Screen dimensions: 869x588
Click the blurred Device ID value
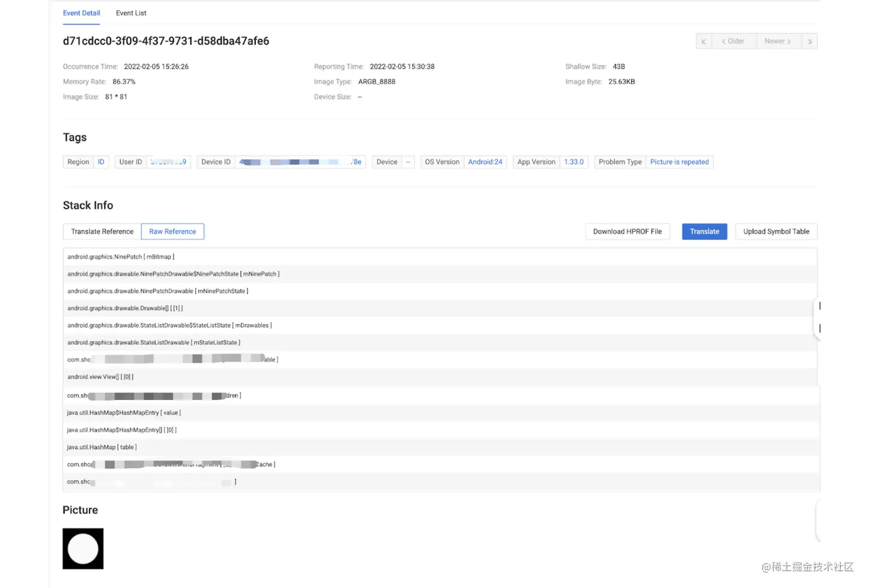(x=300, y=162)
